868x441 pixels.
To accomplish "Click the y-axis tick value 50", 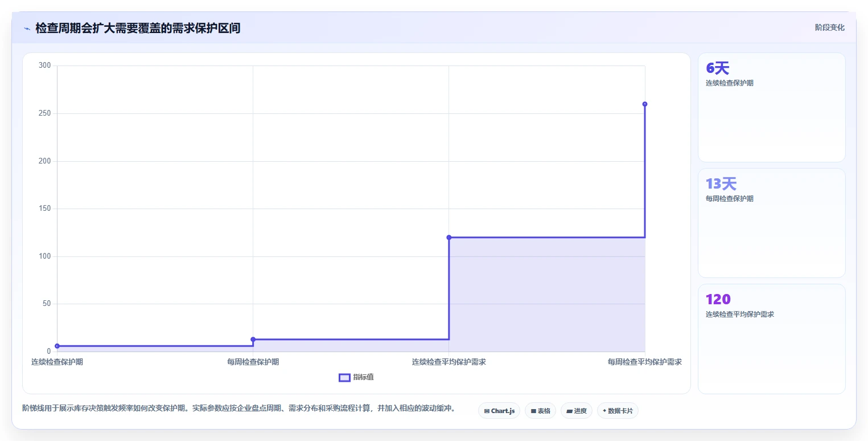I will click(46, 304).
